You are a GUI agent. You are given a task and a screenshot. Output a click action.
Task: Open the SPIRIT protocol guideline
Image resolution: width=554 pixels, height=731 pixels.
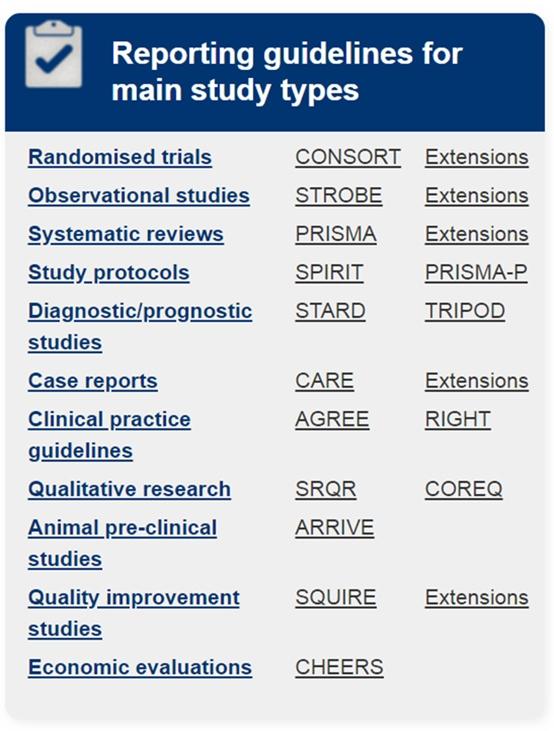[329, 273]
